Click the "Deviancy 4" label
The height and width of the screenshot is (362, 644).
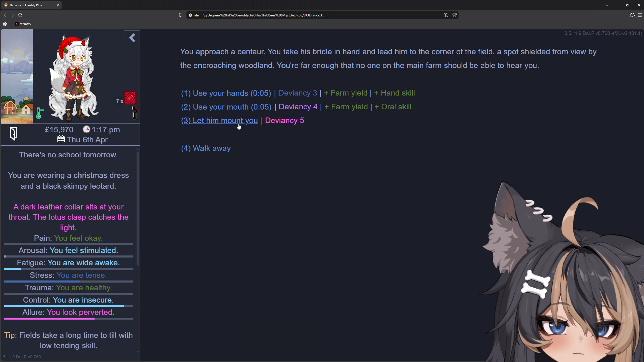click(298, 107)
